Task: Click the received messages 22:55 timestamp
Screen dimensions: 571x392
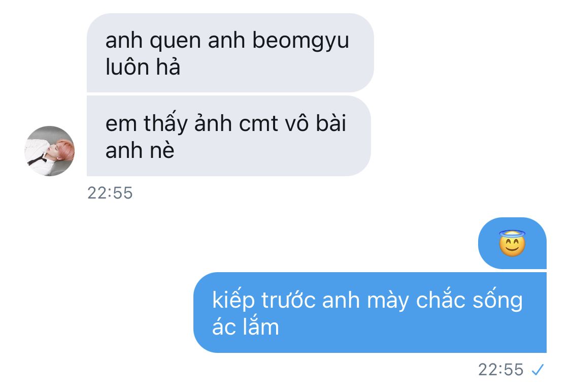Action: pos(110,193)
